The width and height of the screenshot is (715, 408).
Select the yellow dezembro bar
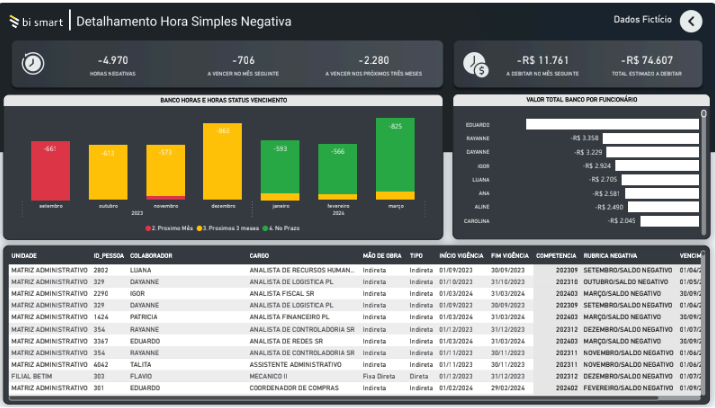pos(223,162)
